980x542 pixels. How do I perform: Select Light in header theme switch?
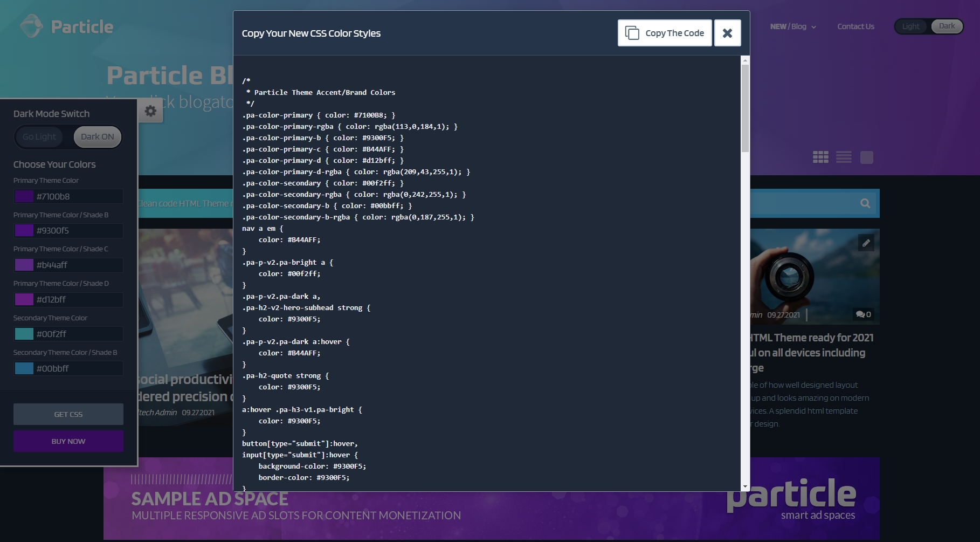911,26
